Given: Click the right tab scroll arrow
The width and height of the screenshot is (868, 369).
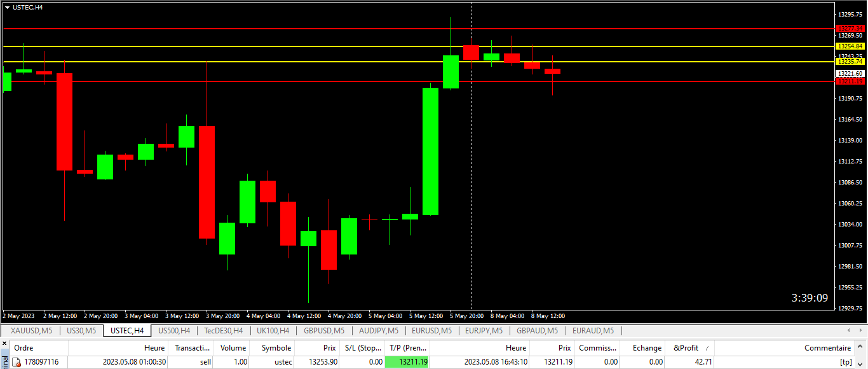Looking at the screenshot, I should (x=860, y=331).
